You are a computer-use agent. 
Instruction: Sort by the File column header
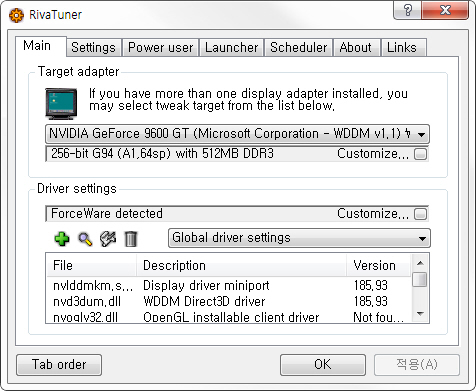click(x=92, y=266)
